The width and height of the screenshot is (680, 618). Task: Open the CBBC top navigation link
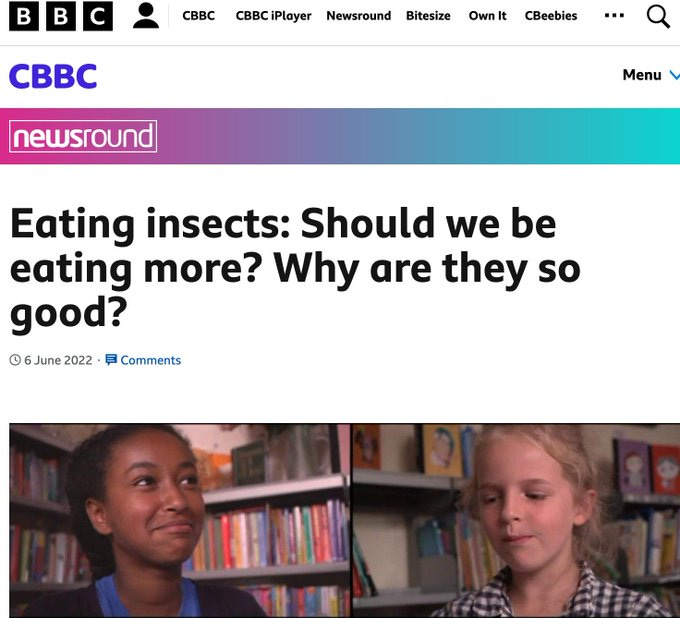pos(199,16)
